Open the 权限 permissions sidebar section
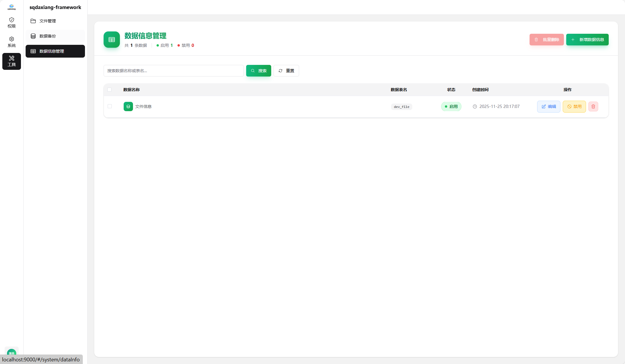This screenshot has width=625, height=364. coord(12,23)
